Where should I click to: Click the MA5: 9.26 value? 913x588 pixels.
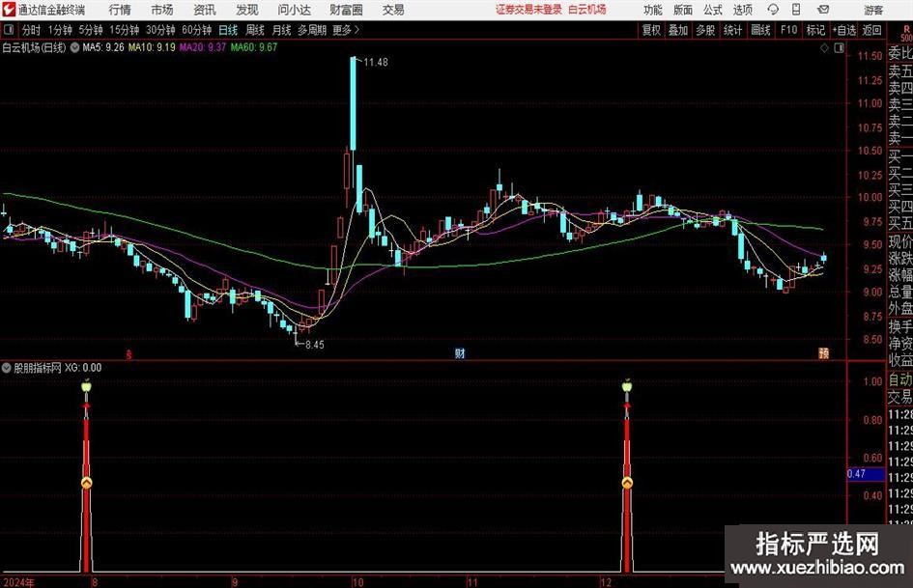(103, 47)
